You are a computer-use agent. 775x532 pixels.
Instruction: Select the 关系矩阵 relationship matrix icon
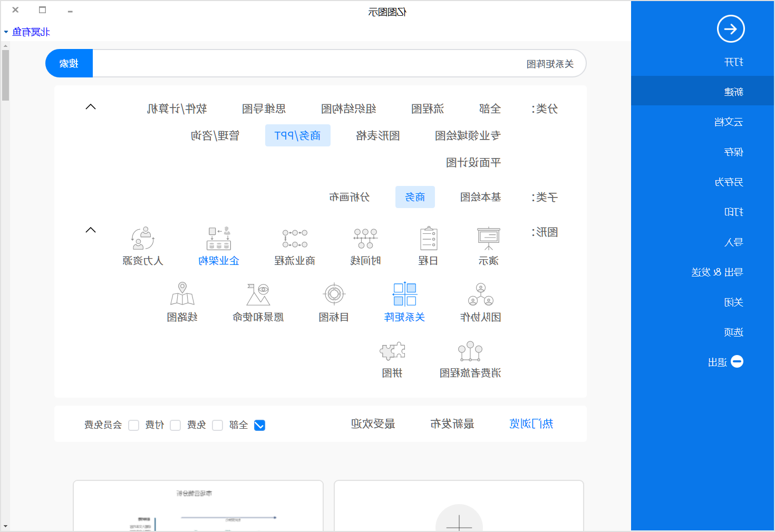click(405, 294)
